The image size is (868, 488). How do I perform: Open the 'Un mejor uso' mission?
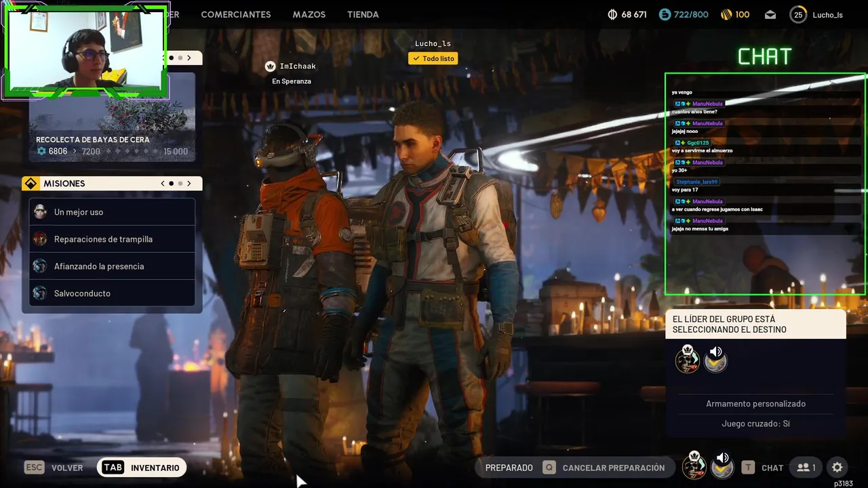pyautogui.click(x=112, y=212)
